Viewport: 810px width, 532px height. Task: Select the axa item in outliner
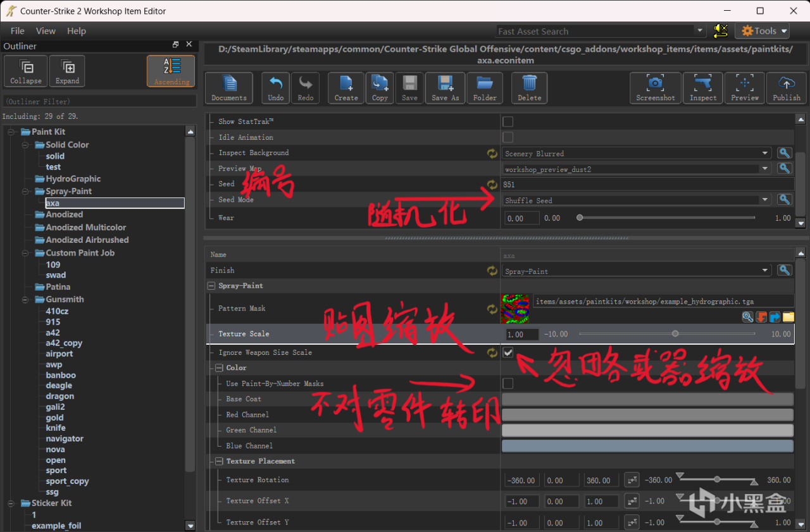(115, 203)
